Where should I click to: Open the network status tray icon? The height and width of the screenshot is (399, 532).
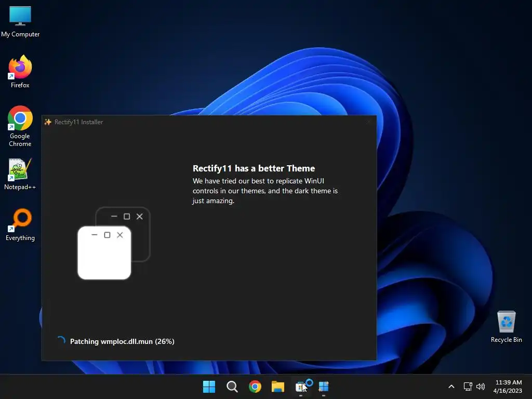[x=468, y=387]
